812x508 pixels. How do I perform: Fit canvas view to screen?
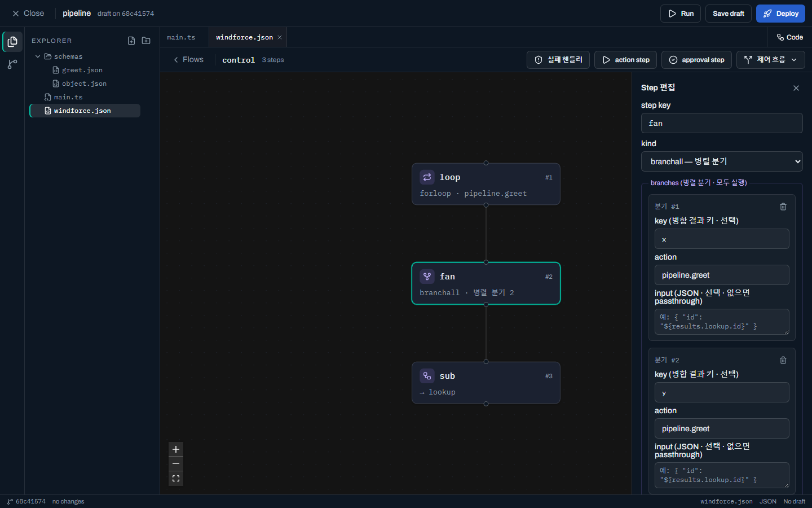point(176,479)
